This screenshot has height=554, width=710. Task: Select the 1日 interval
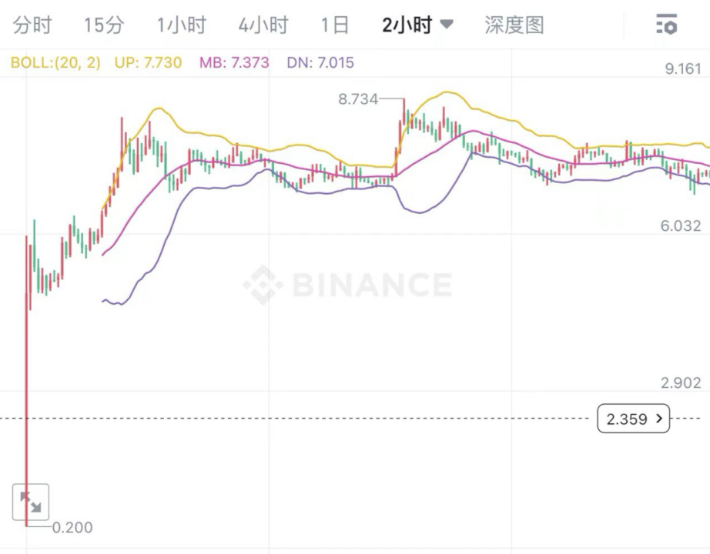(x=335, y=25)
